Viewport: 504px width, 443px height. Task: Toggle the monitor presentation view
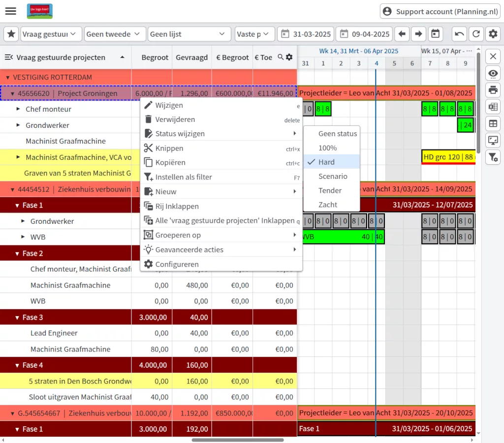click(493, 141)
